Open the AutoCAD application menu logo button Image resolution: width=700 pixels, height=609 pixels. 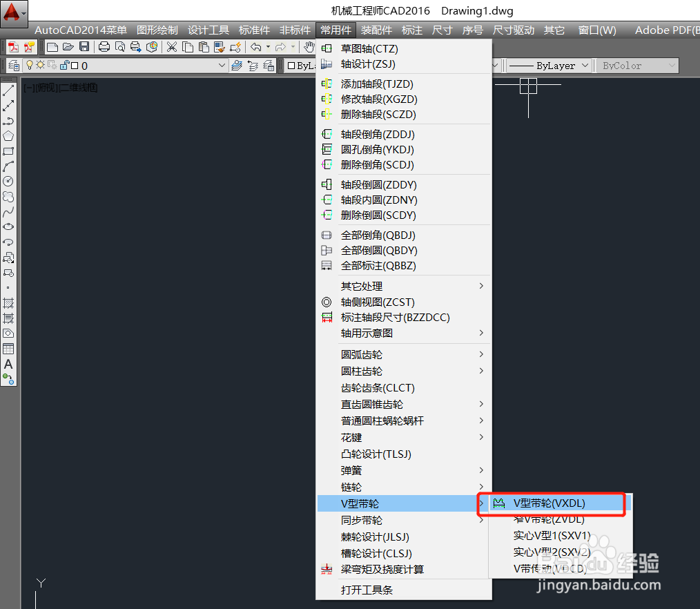coord(13,14)
